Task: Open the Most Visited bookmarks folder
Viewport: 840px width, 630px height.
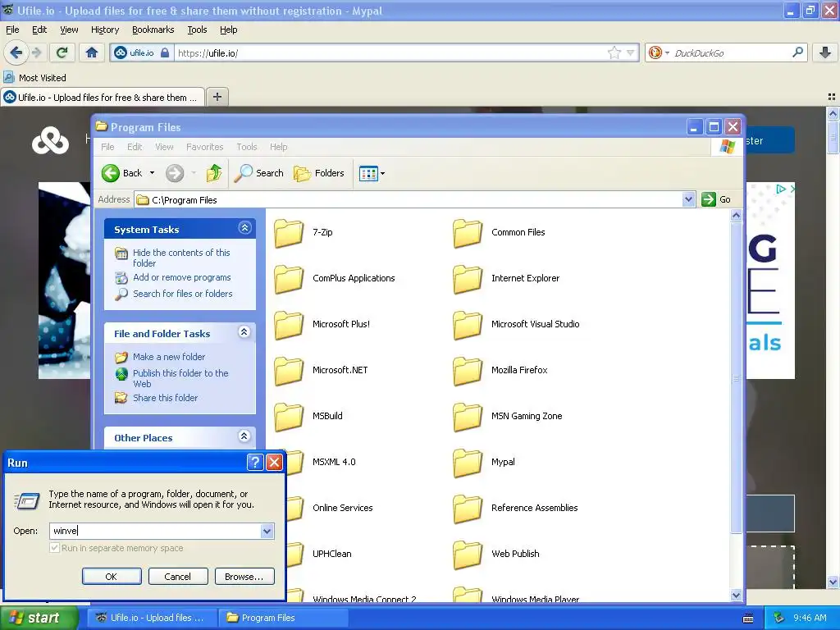Action: coord(35,78)
